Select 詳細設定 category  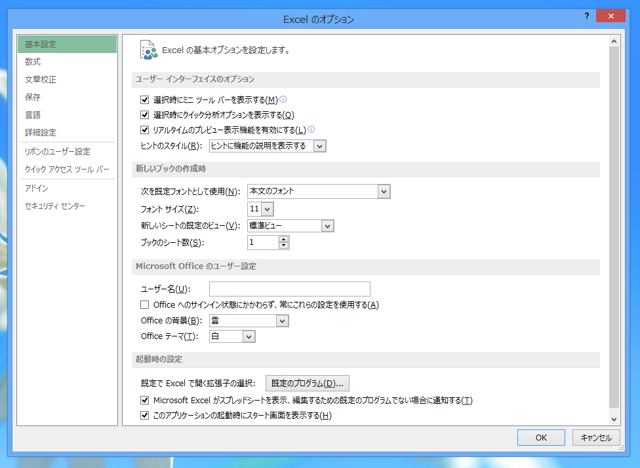tap(67, 132)
